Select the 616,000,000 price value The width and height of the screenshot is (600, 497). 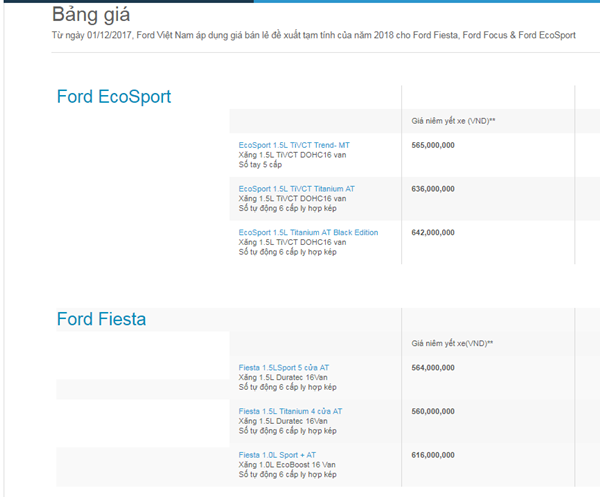coord(433,455)
